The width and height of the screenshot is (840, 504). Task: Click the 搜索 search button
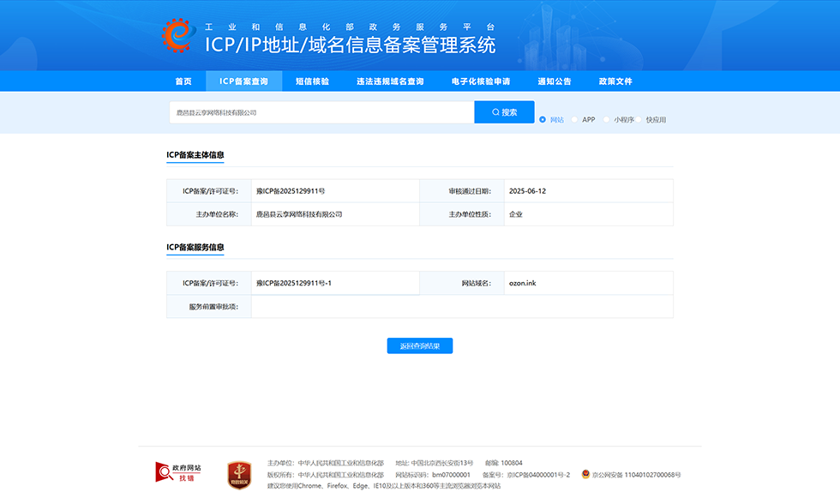504,111
